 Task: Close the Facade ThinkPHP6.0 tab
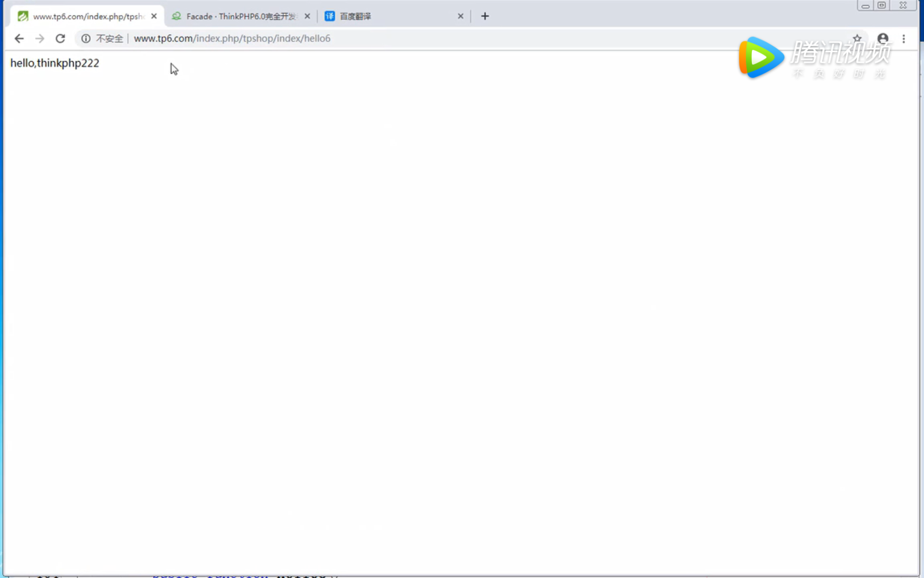point(307,17)
